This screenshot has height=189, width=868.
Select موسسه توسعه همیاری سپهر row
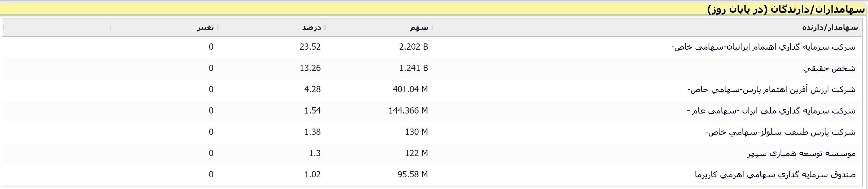pos(801,153)
